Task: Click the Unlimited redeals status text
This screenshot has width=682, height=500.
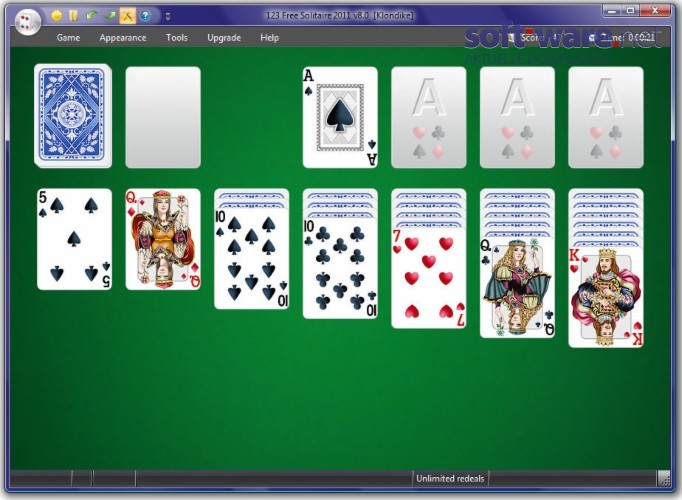Action: click(x=450, y=479)
